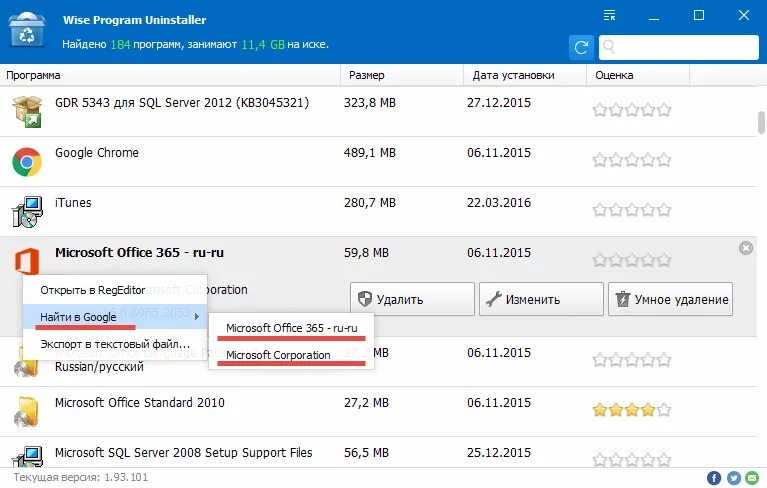767x488 pixels.
Task: Open the Twitter share icon
Action: pos(733,478)
